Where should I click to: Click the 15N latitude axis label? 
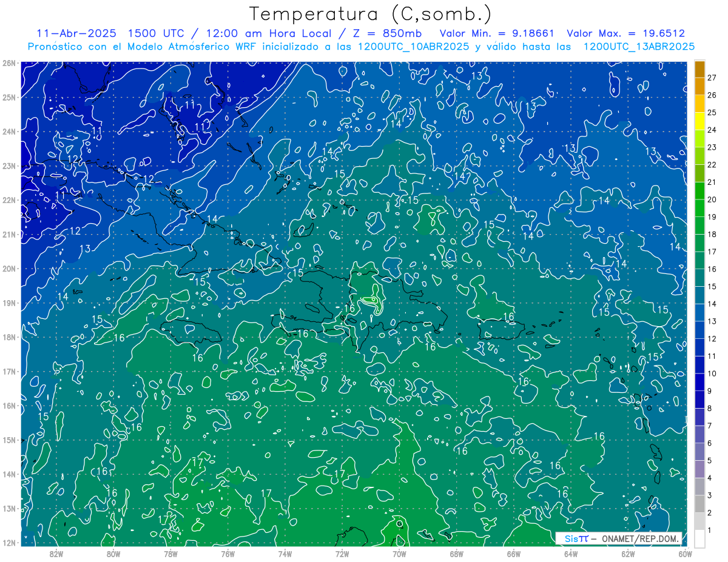(x=8, y=440)
